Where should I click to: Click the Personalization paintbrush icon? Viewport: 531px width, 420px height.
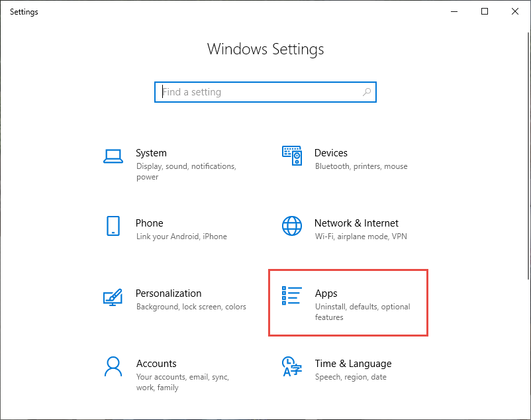[x=113, y=296]
